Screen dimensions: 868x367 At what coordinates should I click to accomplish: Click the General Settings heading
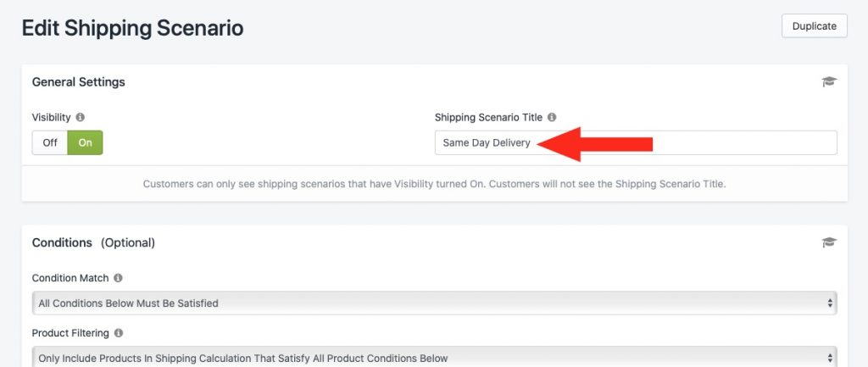coord(79,82)
